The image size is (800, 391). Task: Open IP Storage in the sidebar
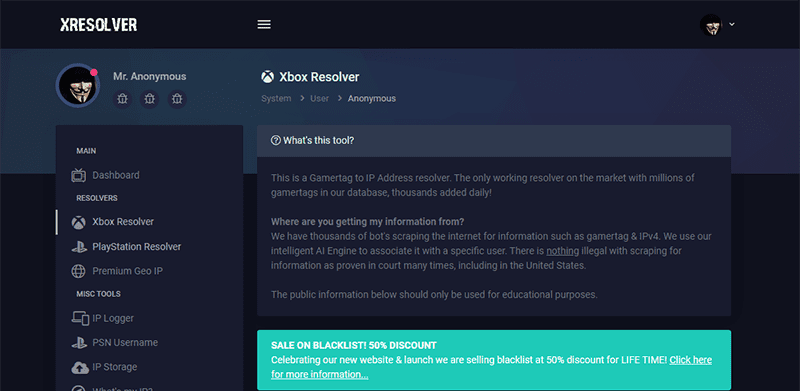(x=114, y=367)
